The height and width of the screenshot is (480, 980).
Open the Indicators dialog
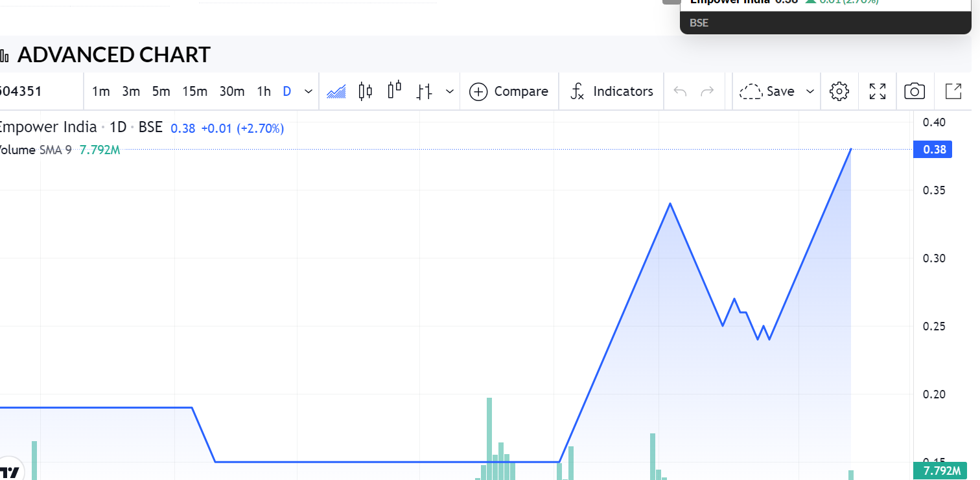pos(611,91)
